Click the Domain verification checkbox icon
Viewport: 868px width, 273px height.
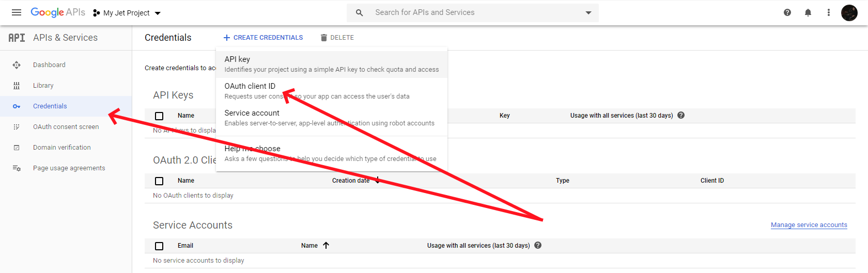tap(17, 148)
